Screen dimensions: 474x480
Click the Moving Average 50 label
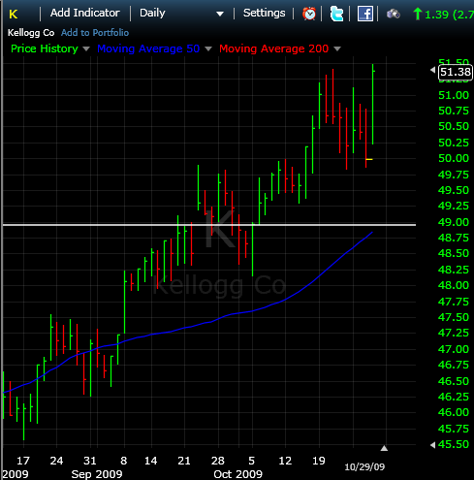148,49
